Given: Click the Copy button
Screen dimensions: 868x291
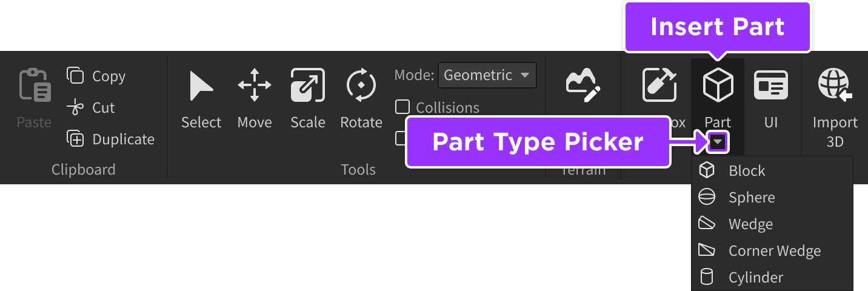Looking at the screenshot, I should coord(96,76).
